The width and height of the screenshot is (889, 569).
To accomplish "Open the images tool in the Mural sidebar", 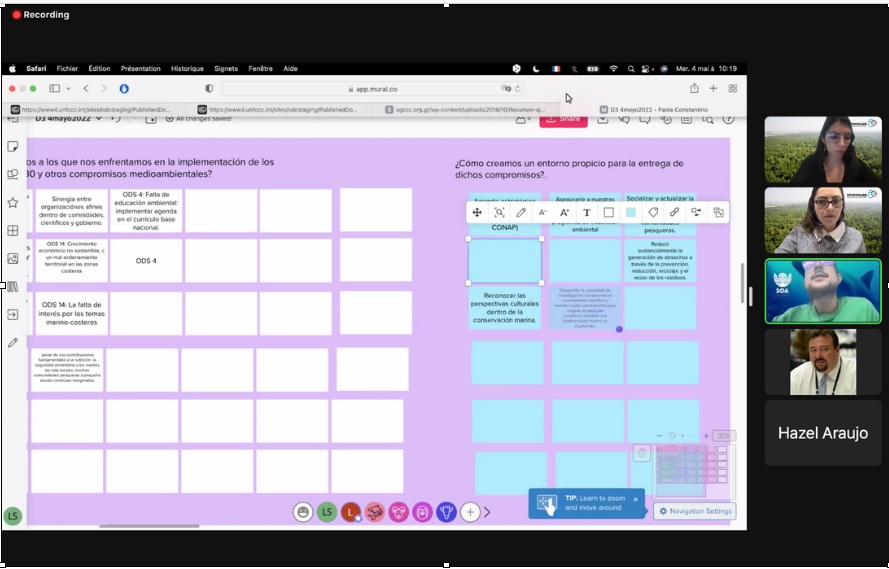I will (12, 258).
